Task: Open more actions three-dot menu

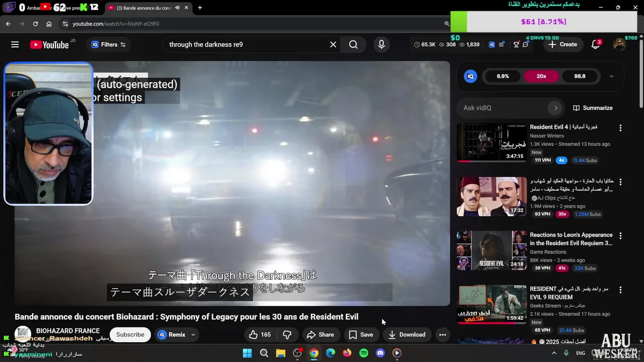Action: [x=442, y=335]
